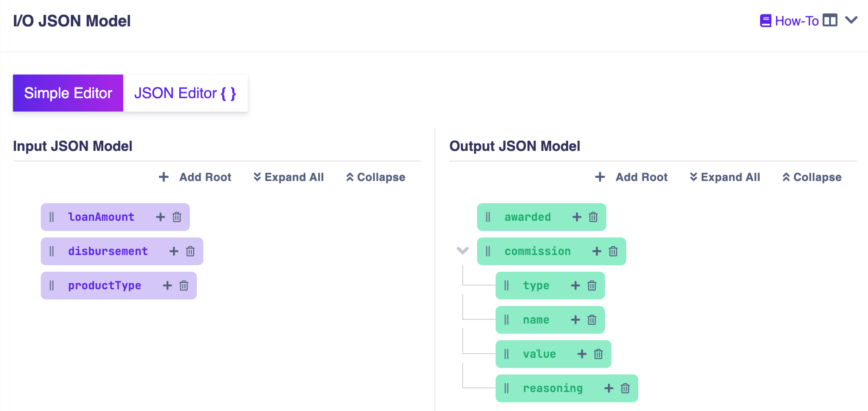
Task: Grab the productType drag handle
Action: [x=52, y=286]
